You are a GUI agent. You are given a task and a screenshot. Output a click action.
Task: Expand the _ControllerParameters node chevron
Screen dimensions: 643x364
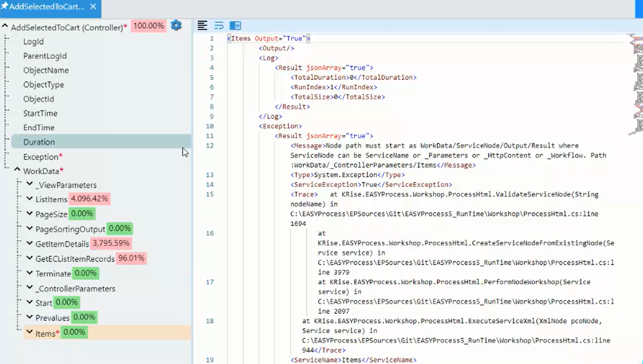30,288
